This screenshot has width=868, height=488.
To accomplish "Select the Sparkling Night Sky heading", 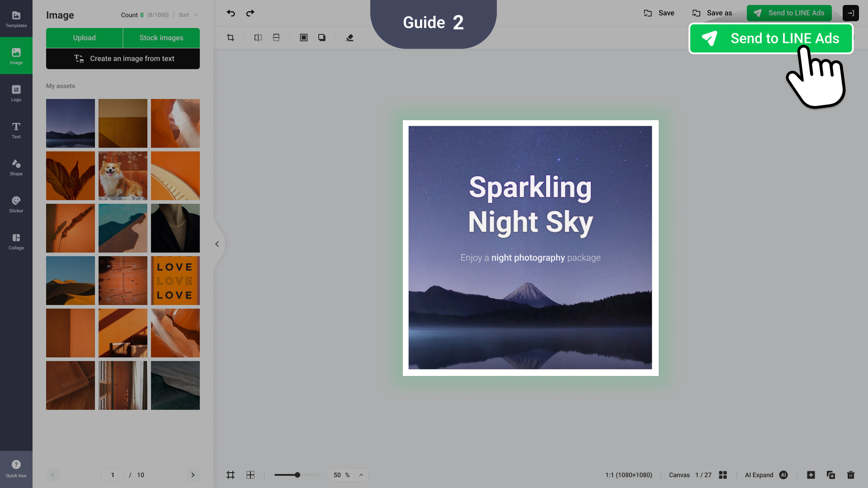I will click(530, 205).
